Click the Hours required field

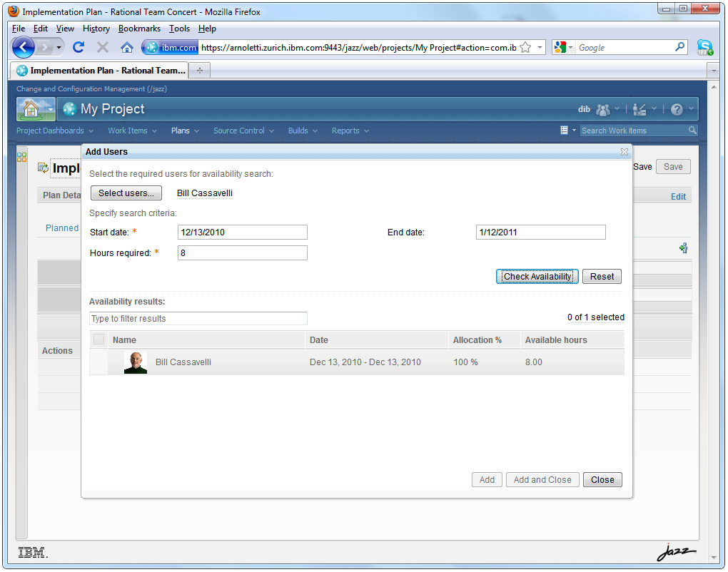[x=243, y=252]
